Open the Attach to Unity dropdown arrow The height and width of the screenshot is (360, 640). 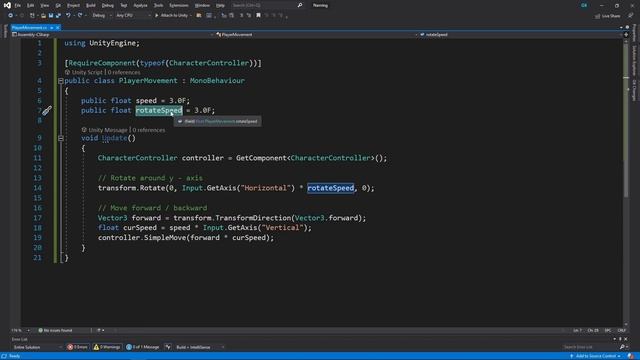pos(191,16)
